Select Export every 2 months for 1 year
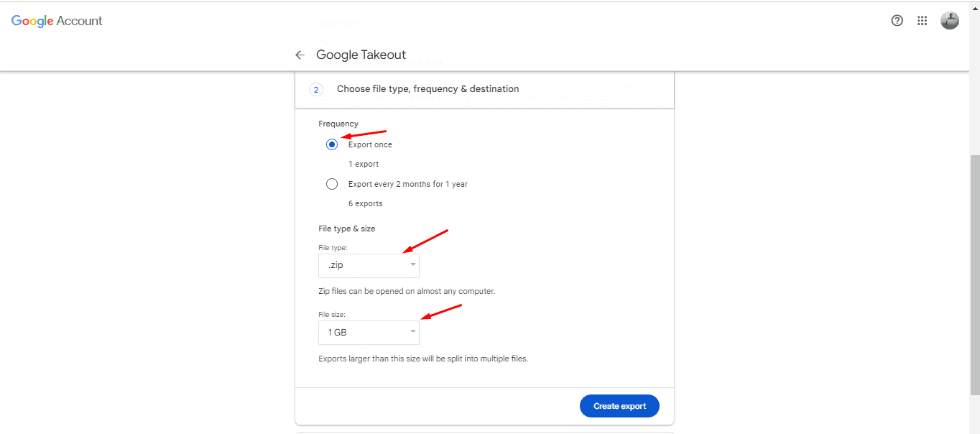The height and width of the screenshot is (434, 980). 331,183
